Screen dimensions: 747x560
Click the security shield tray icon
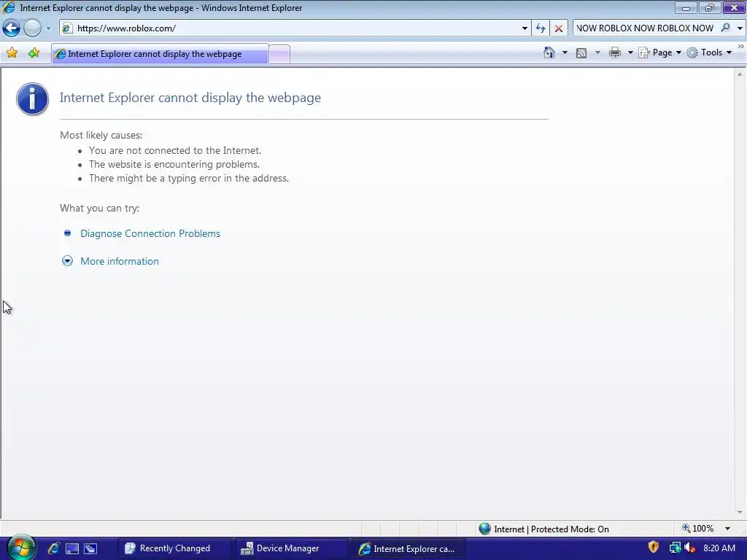pyautogui.click(x=654, y=547)
